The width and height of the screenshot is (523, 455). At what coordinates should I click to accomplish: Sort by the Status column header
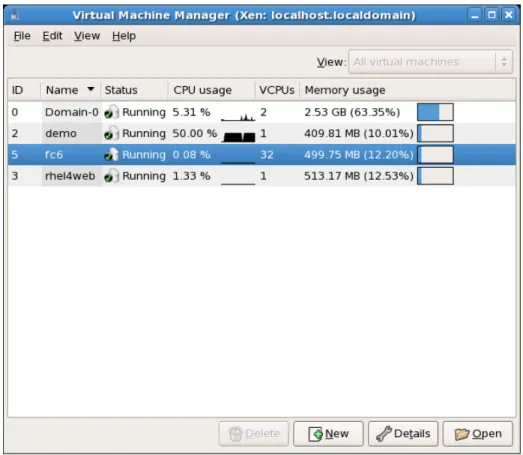click(134, 90)
